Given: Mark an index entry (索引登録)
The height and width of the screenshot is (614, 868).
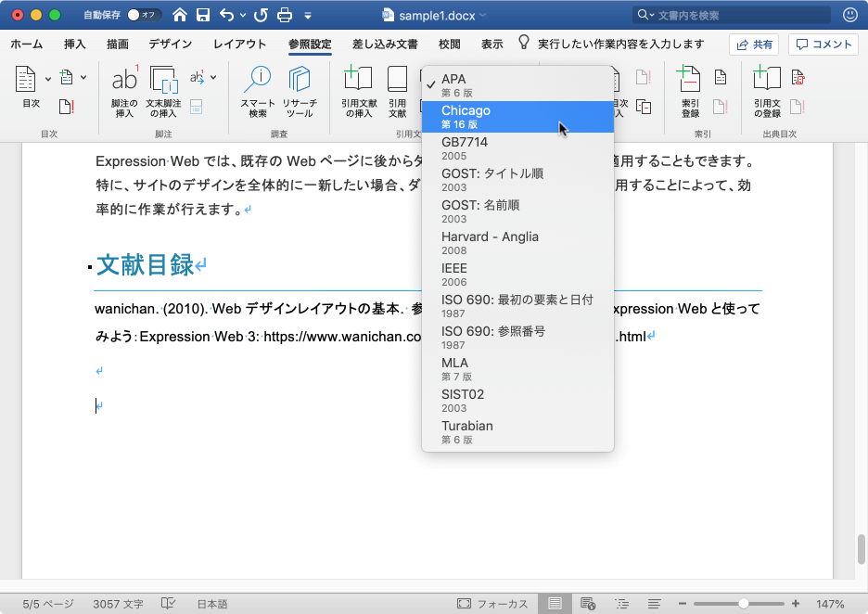Looking at the screenshot, I should [x=690, y=91].
